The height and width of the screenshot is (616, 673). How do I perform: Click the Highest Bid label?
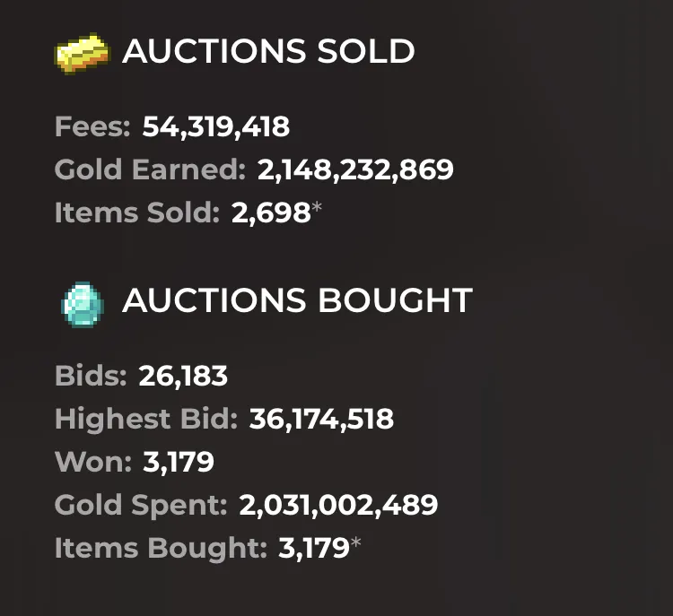146,420
